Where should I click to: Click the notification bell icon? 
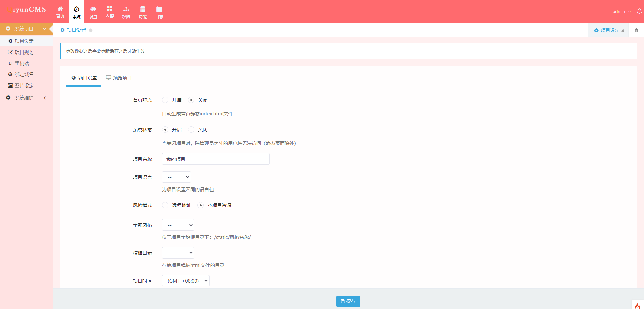click(639, 12)
